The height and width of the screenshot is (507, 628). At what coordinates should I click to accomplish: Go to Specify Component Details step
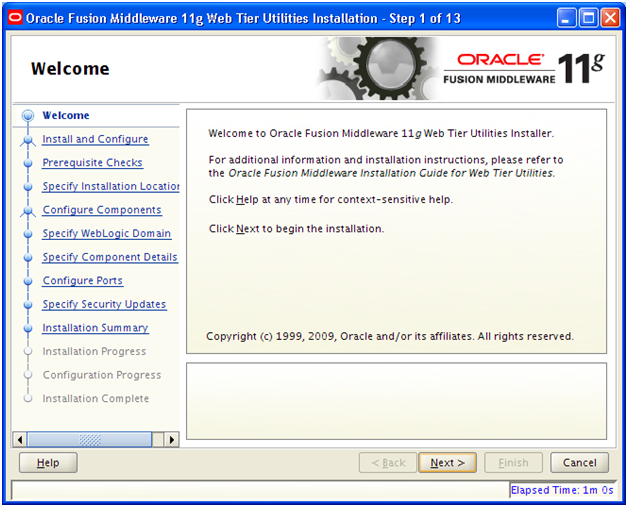(110, 257)
